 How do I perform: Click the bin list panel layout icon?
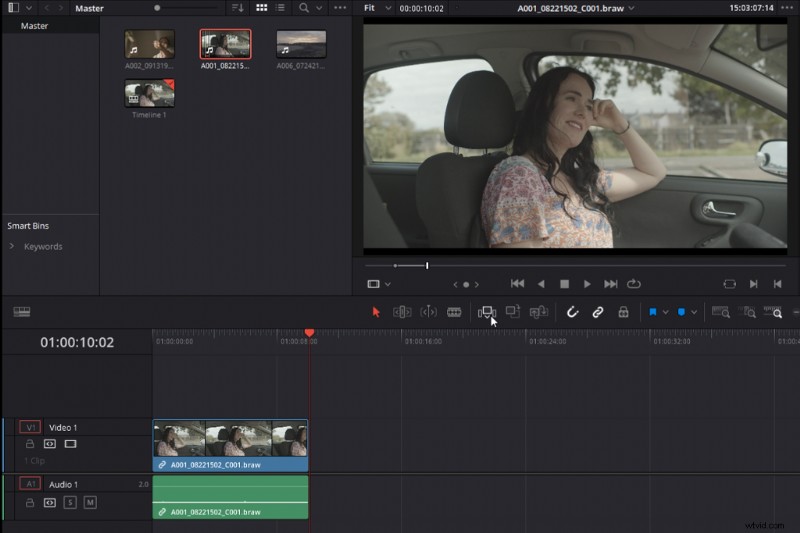(x=13, y=8)
